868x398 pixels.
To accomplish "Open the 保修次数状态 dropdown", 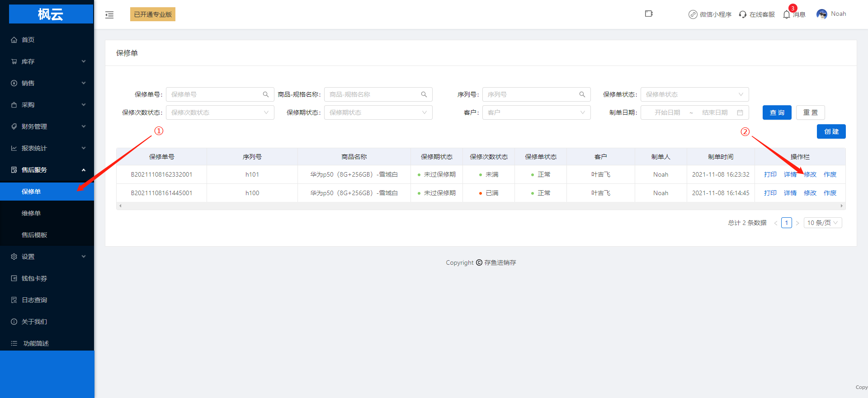I will 220,112.
